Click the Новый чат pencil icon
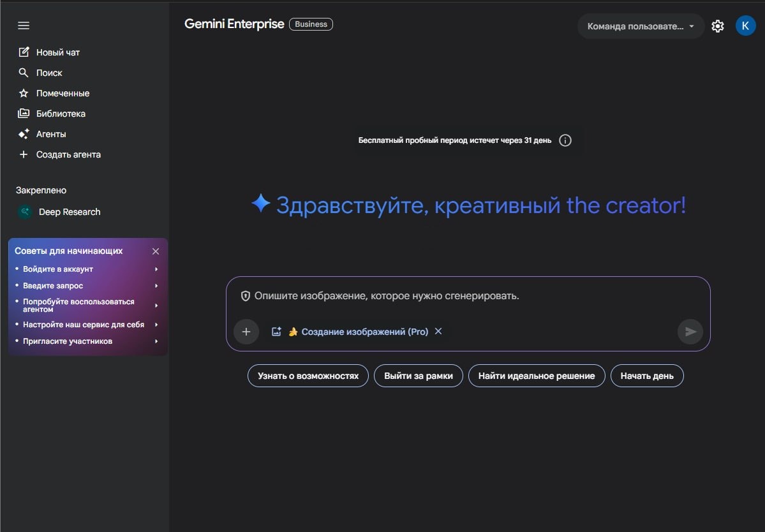This screenshot has height=532, width=765. pos(24,52)
